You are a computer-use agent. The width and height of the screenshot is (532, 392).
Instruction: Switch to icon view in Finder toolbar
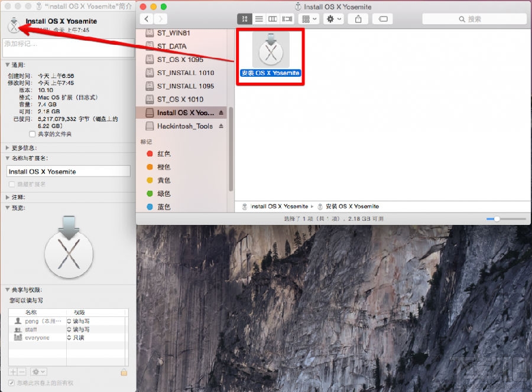pyautogui.click(x=244, y=18)
